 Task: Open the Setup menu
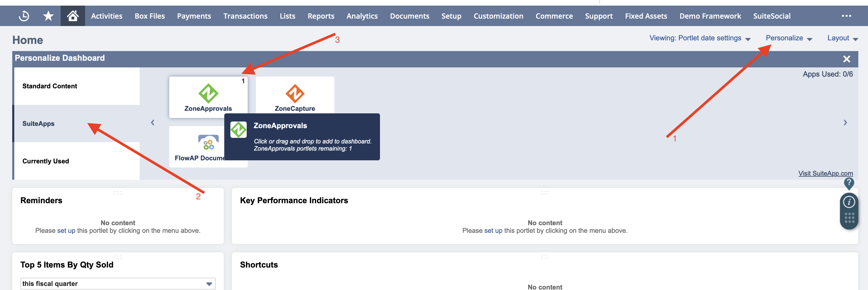coord(451,16)
